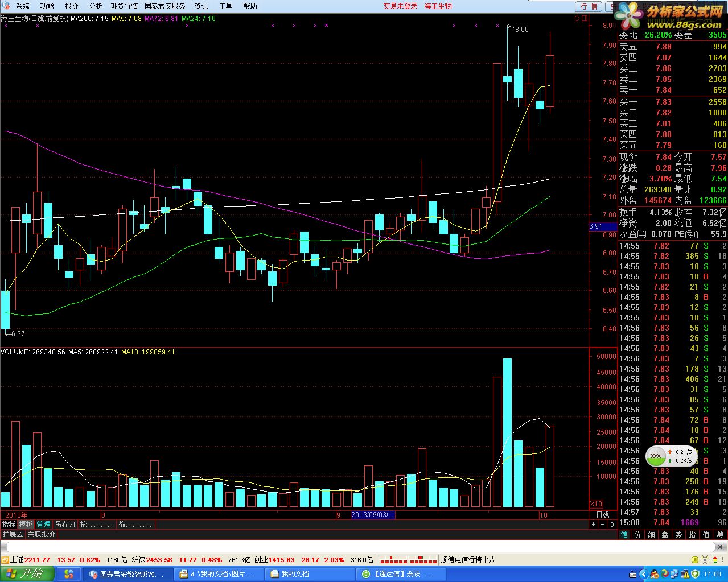Image resolution: width=728 pixels, height=582 pixels.
Task: Click the 抢........ template slot
Action: [96, 525]
